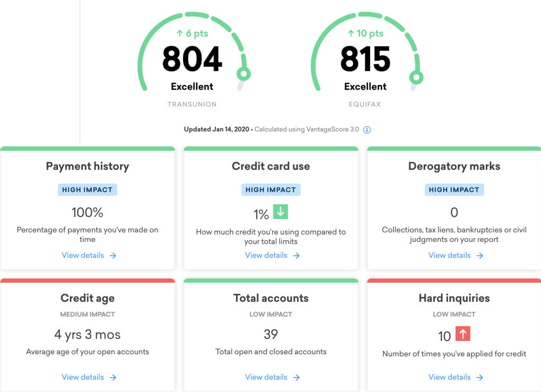Viewport: 541px width, 392px height.
Task: Click the EQUIFAX label
Action: pos(365,104)
